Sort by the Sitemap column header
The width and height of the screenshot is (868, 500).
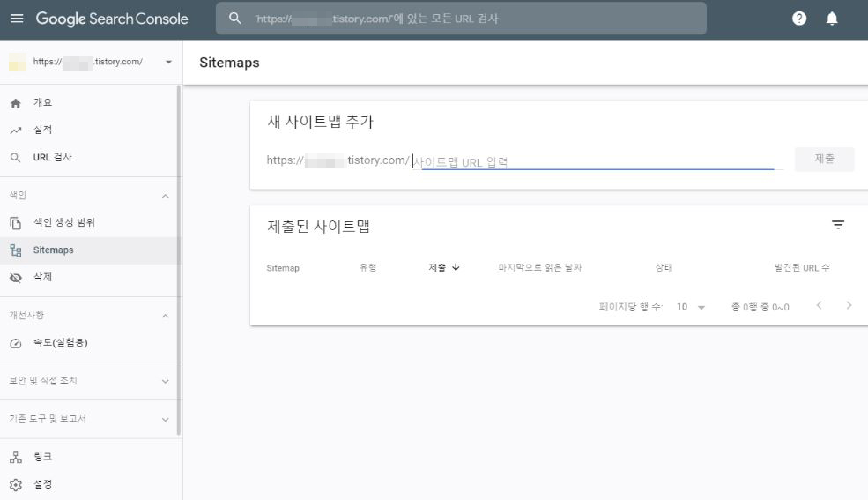tap(283, 268)
